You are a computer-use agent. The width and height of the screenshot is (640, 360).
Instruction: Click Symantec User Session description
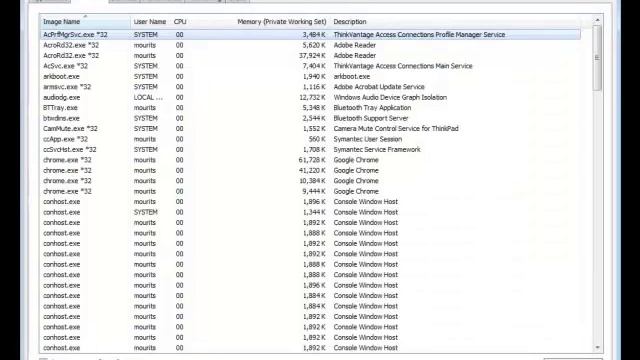click(x=367, y=139)
